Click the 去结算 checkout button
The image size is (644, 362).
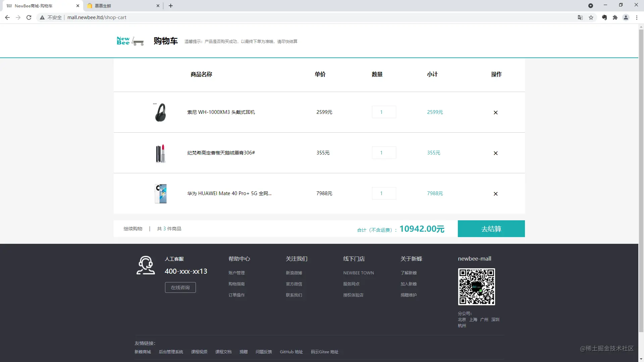[491, 229]
